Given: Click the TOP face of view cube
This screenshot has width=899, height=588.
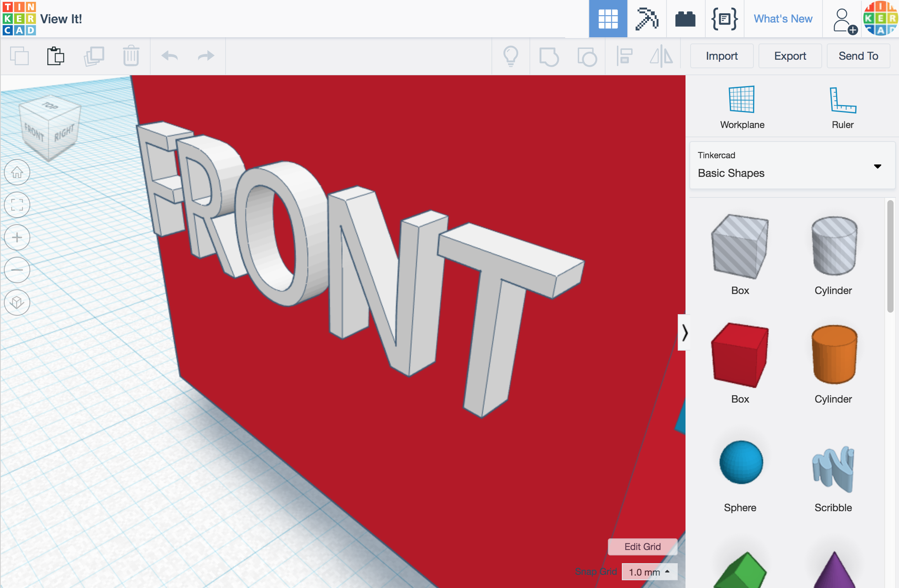Looking at the screenshot, I should [x=50, y=105].
